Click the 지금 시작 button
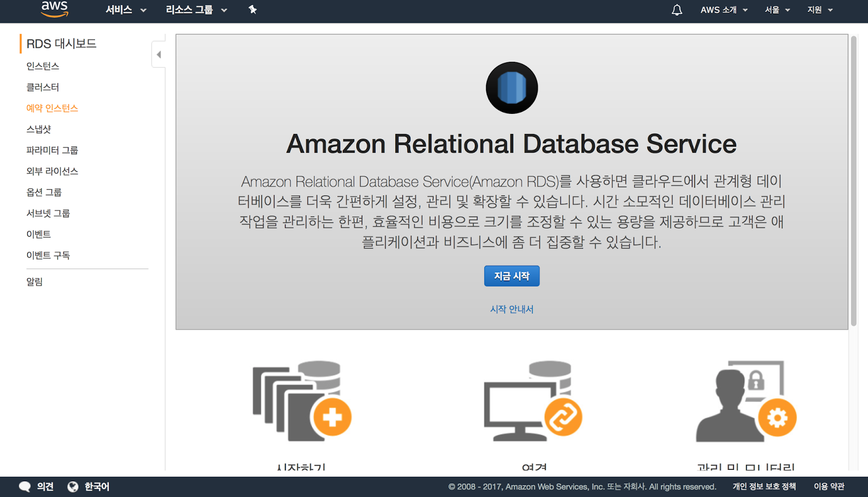This screenshot has height=497, width=868. point(512,276)
